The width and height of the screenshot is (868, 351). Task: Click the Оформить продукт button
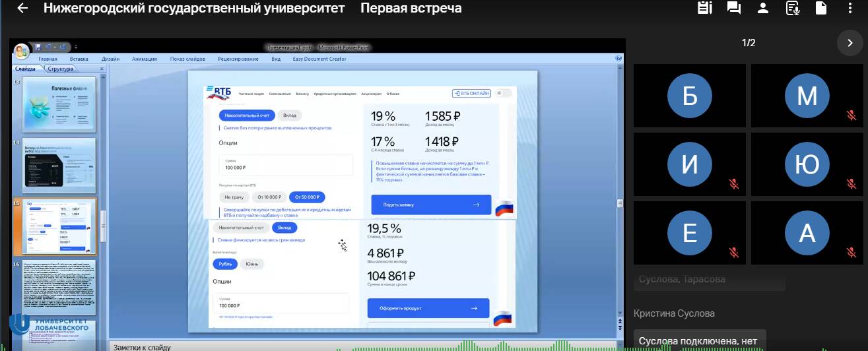[428, 308]
